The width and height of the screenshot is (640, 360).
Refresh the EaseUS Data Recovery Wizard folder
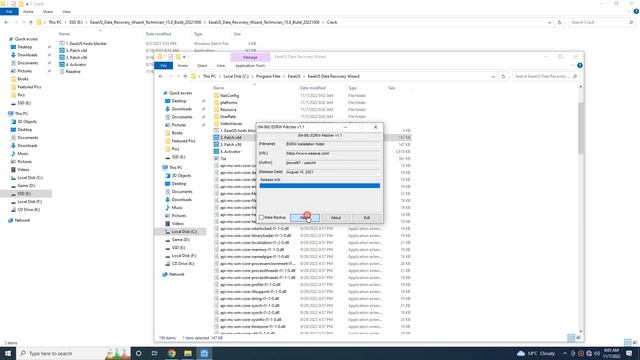(x=503, y=76)
